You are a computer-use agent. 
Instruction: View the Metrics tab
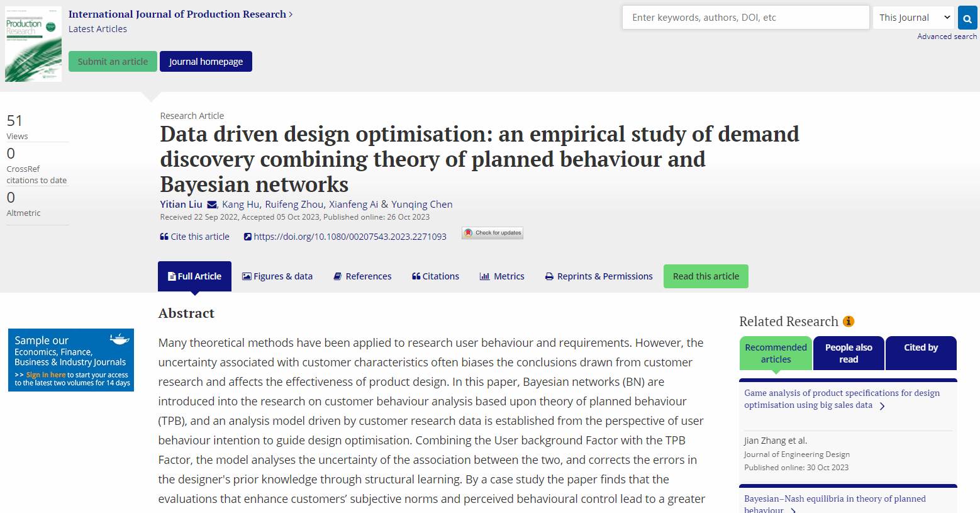pos(502,276)
